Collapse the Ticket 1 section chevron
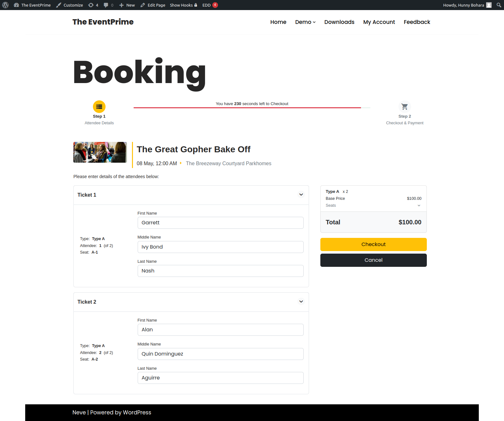This screenshot has width=504, height=421. coord(301,194)
